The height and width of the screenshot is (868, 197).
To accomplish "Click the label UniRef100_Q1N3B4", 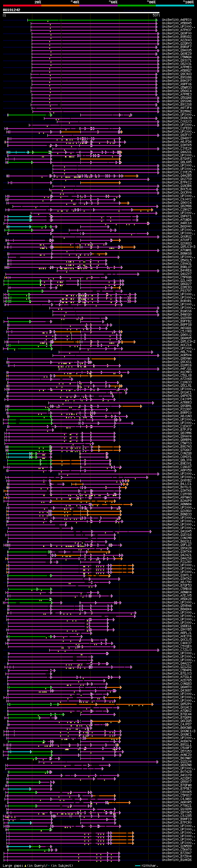I will pyautogui.click(x=177, y=186).
